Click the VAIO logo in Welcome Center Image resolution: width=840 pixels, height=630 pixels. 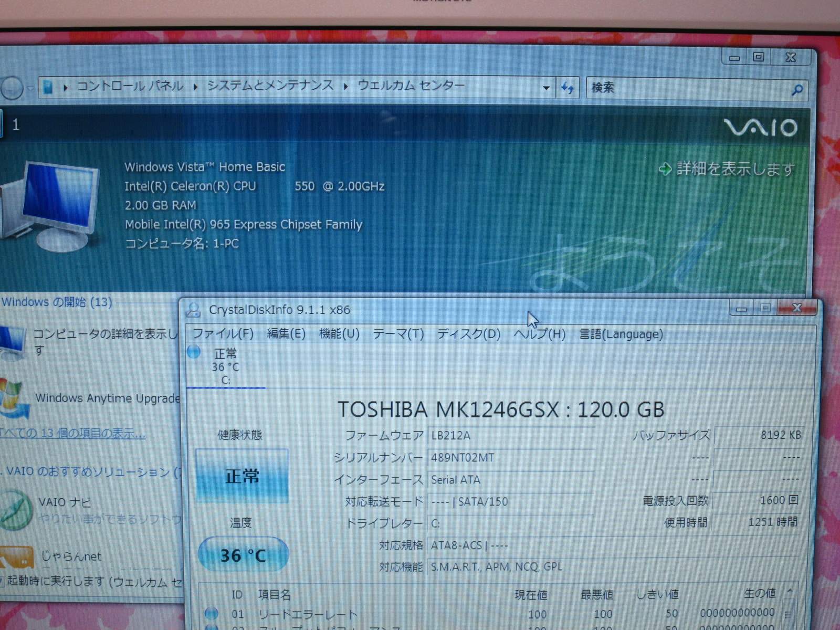pos(761,127)
